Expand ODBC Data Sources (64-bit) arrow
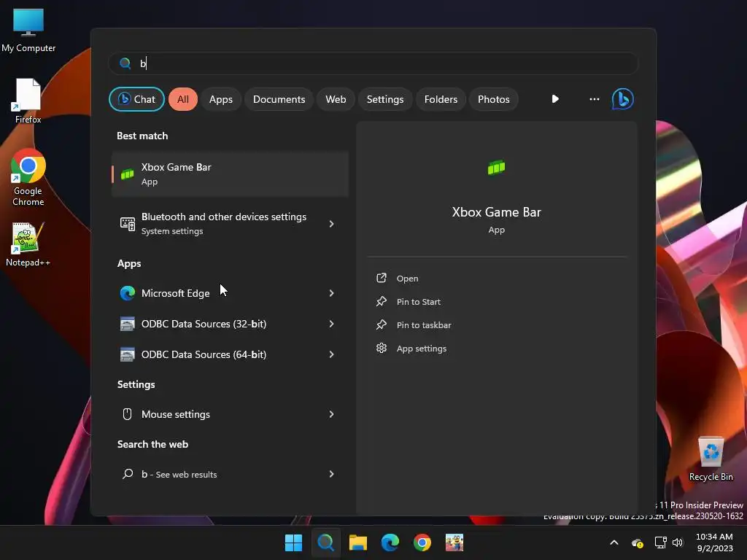The image size is (747, 560). click(x=332, y=354)
